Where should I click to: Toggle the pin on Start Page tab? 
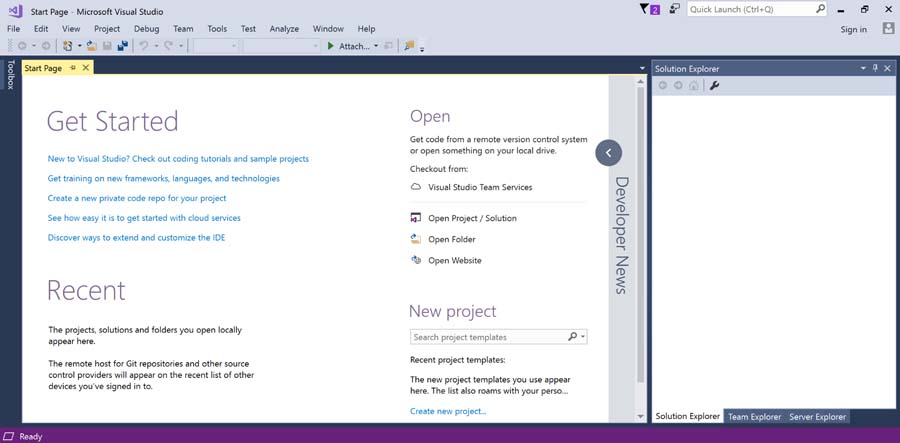tap(73, 68)
